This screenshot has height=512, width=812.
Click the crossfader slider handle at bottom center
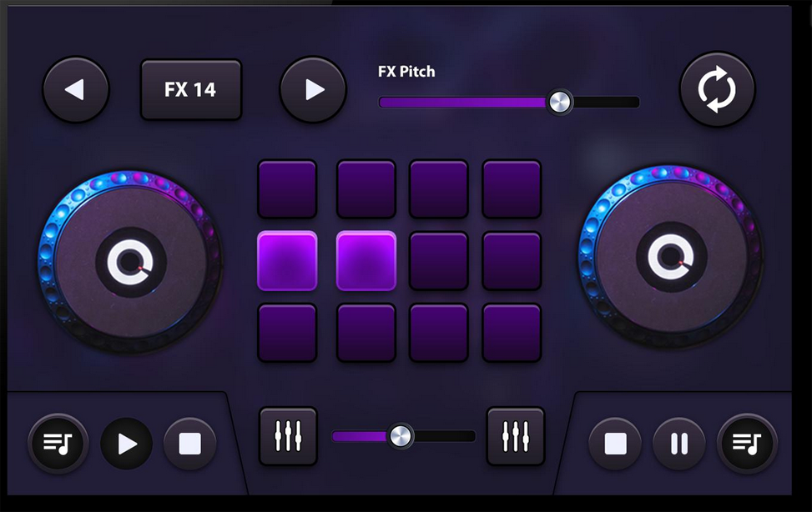(401, 436)
